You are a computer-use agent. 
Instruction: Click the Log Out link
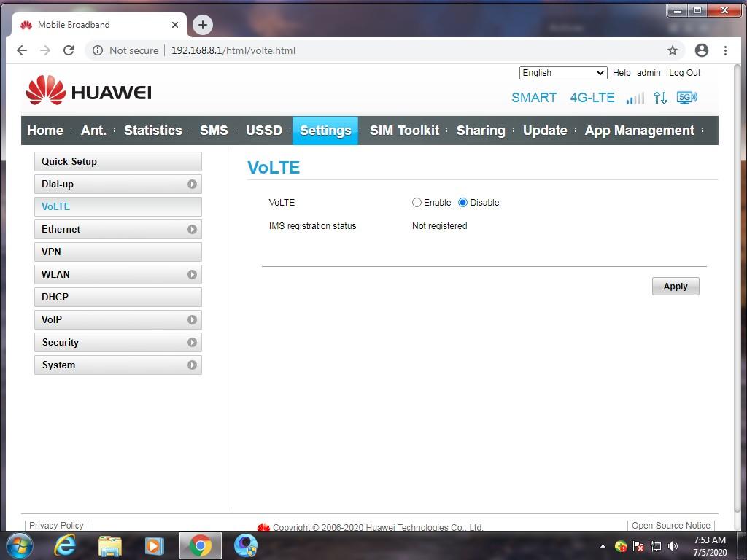[x=684, y=73]
